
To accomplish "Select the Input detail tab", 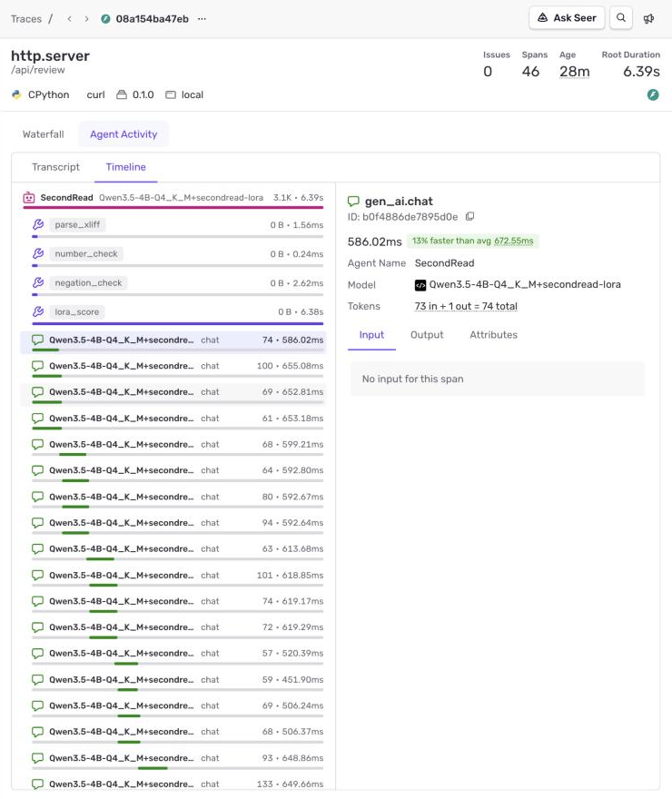I will point(371,335).
